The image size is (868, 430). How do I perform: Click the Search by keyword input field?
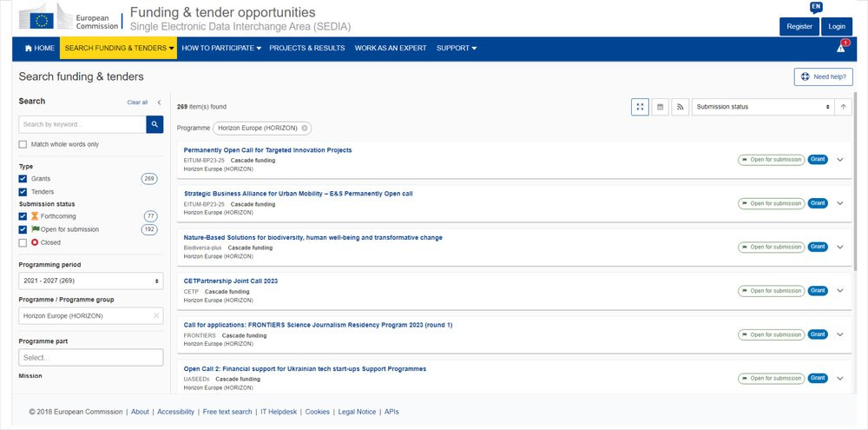coord(82,124)
